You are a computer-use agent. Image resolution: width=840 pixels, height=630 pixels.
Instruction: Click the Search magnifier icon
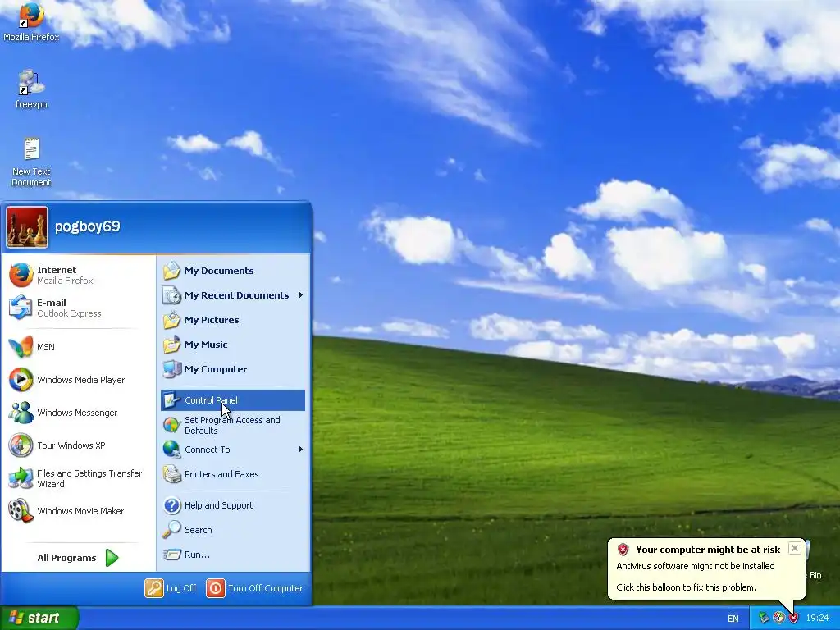pos(172,529)
